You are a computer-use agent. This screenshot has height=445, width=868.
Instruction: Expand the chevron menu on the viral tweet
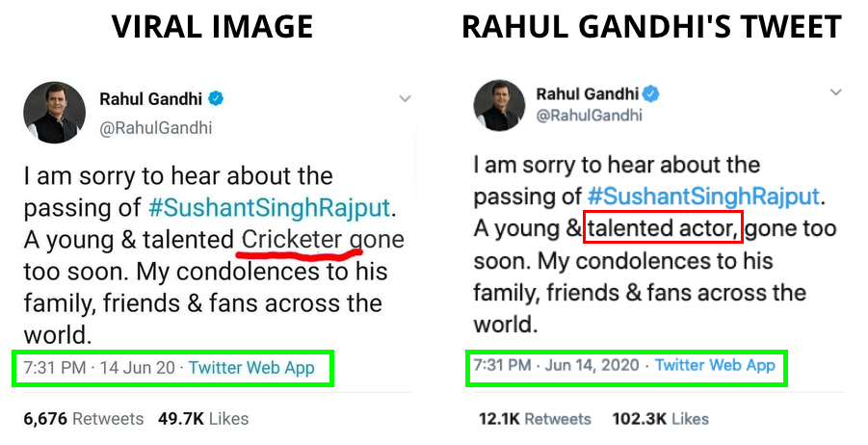pos(406,99)
